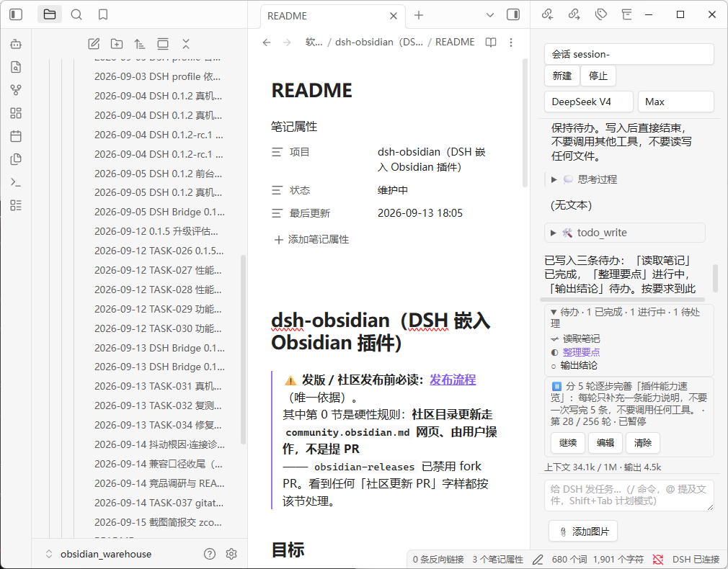
Task: Click the templates copy ribbon icon
Action: click(16, 158)
